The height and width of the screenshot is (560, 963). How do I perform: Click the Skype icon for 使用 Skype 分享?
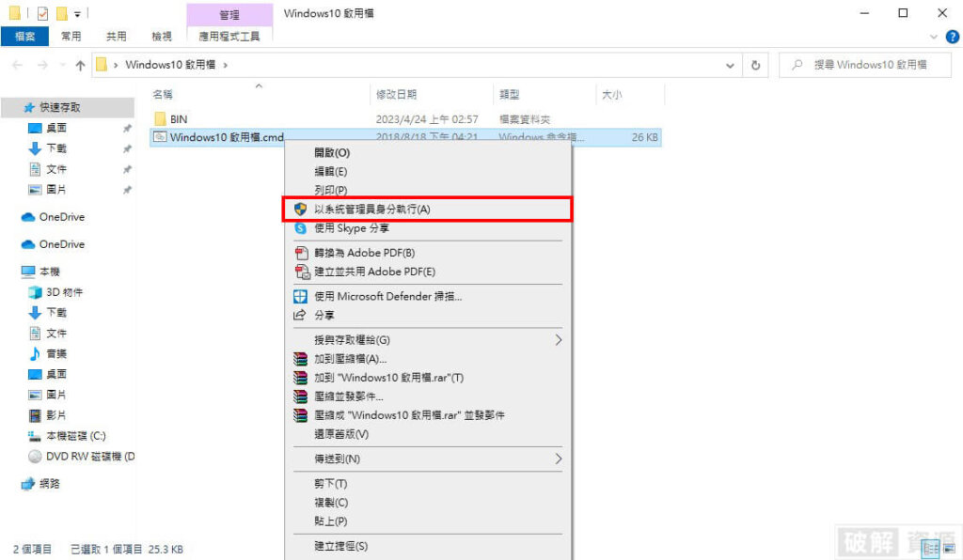pos(300,228)
